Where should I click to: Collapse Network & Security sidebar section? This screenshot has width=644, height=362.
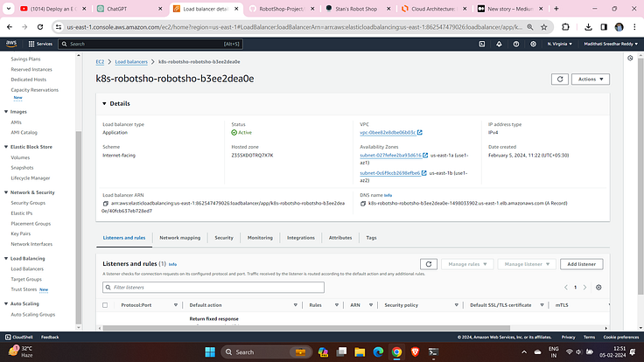point(6,192)
